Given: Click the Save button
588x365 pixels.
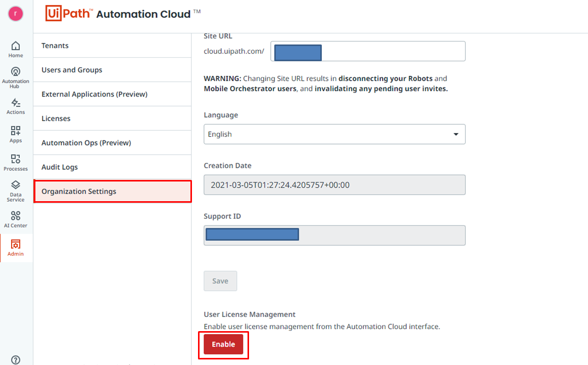Looking at the screenshot, I should pyautogui.click(x=220, y=281).
